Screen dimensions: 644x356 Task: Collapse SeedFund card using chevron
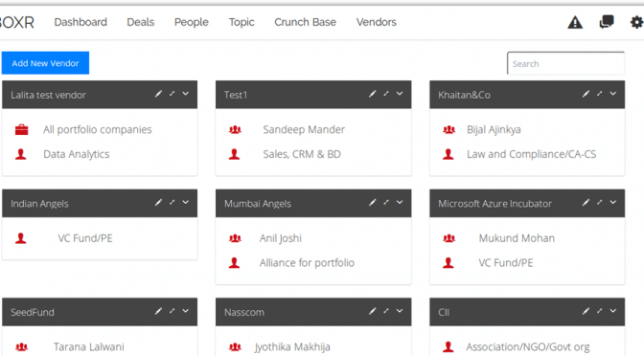pyautogui.click(x=186, y=311)
